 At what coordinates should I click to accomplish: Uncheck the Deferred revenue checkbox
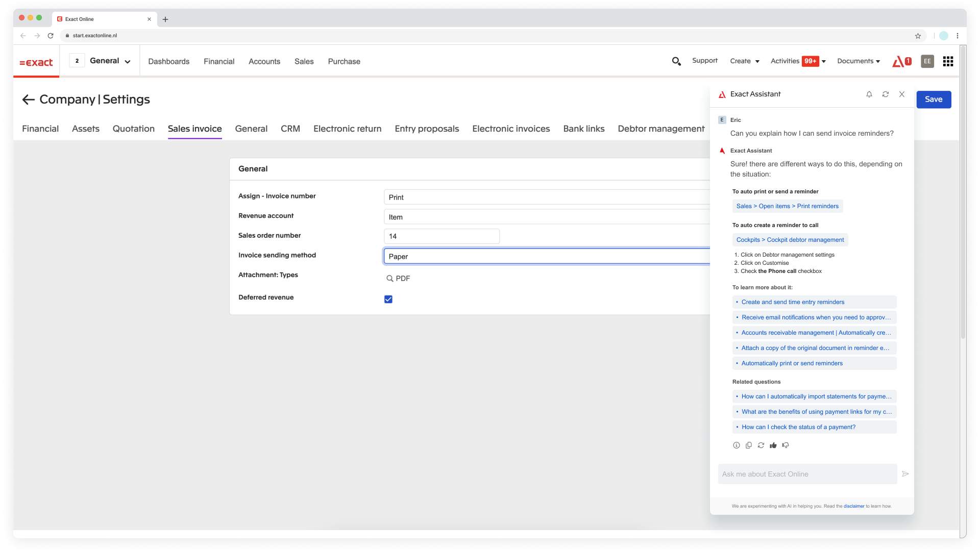point(388,299)
